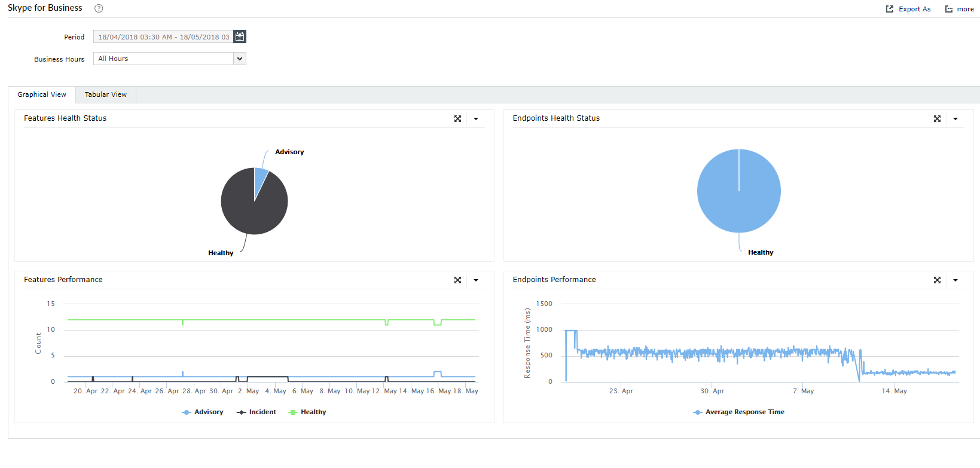The image size is (980, 468).
Task: Toggle the Healthy series in Features Performance legend
Action: tap(307, 412)
